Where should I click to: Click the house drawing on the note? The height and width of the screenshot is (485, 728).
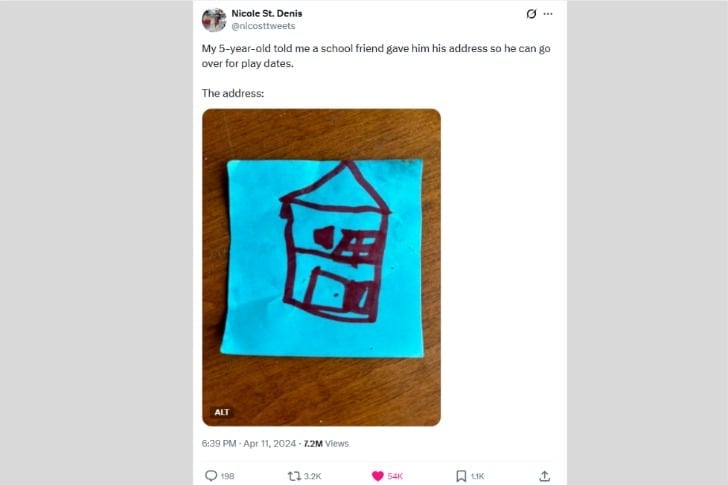(335, 242)
